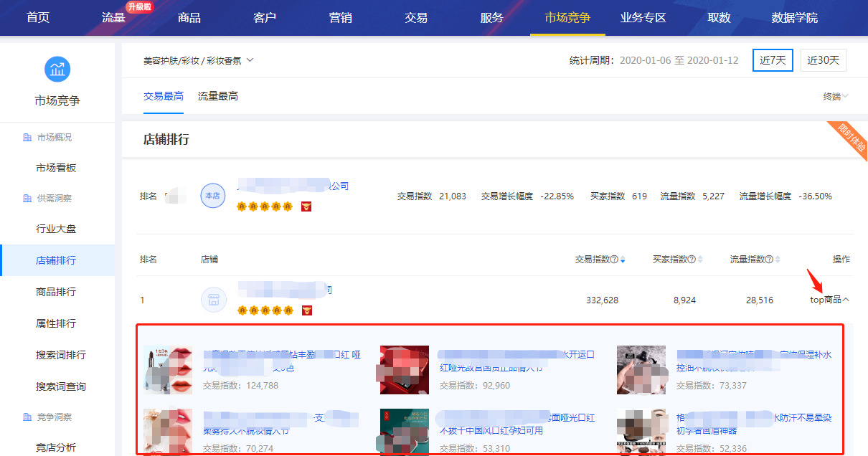Open the 终端 device dropdown
The width and height of the screenshot is (868, 456).
tap(836, 96)
